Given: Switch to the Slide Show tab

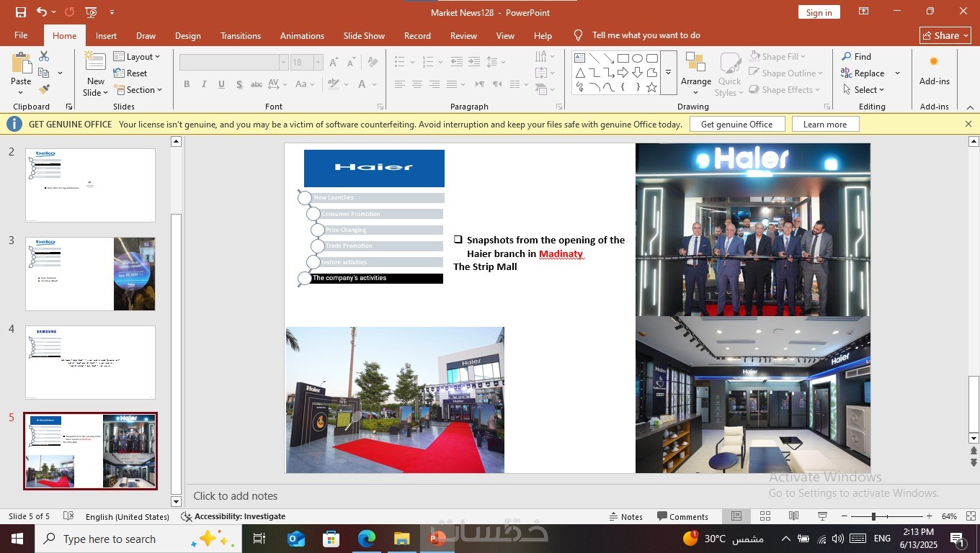Looking at the screenshot, I should click(x=364, y=35).
